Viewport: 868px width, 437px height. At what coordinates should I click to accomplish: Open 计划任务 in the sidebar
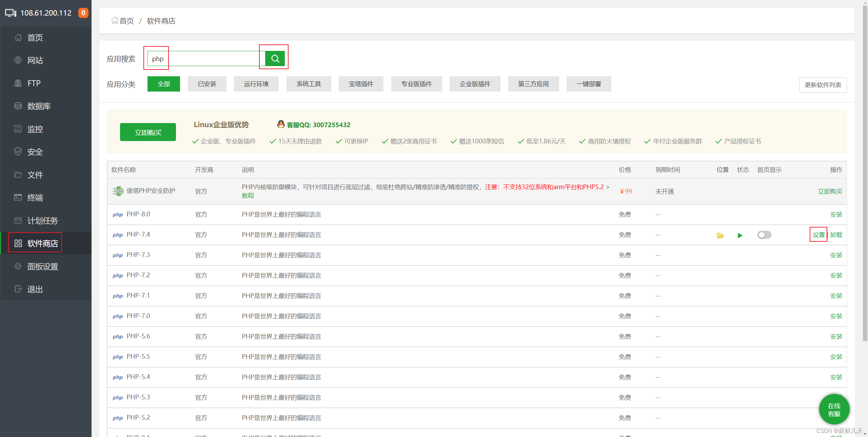click(46, 221)
